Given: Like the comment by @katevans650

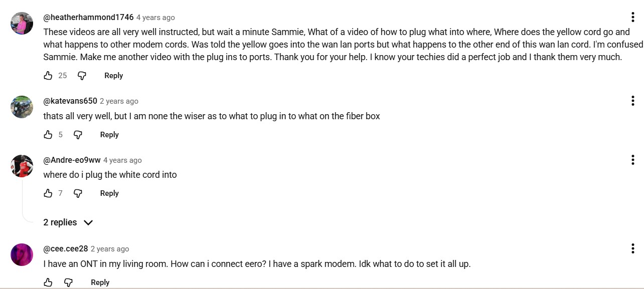Looking at the screenshot, I should [48, 135].
